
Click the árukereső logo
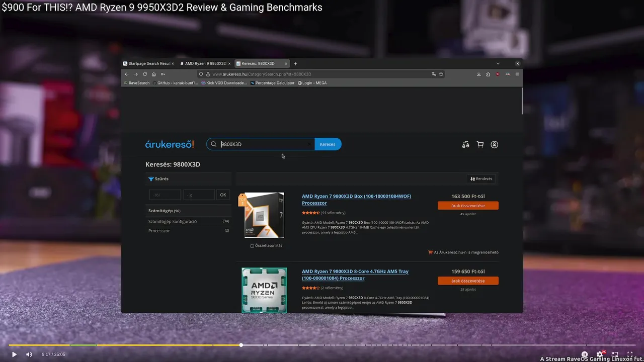pyautogui.click(x=170, y=144)
